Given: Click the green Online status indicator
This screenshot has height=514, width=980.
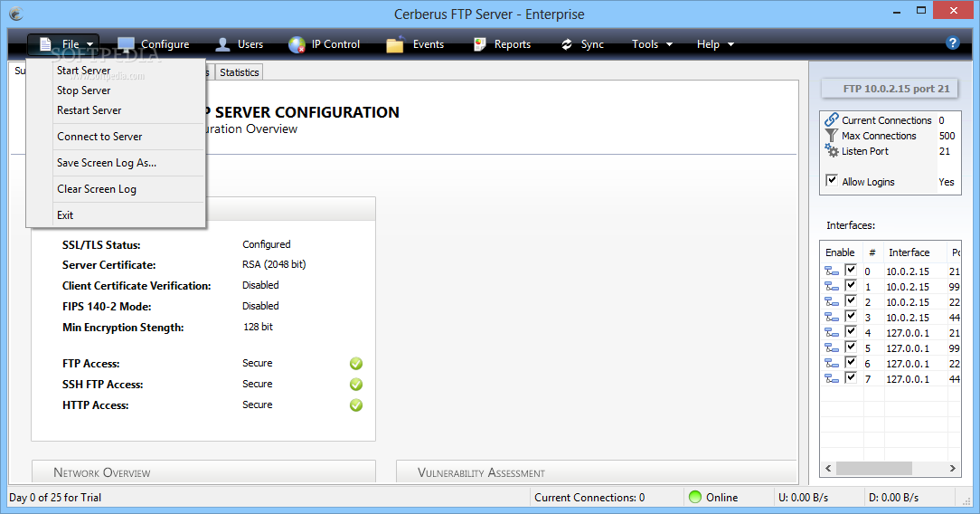Looking at the screenshot, I should point(695,497).
